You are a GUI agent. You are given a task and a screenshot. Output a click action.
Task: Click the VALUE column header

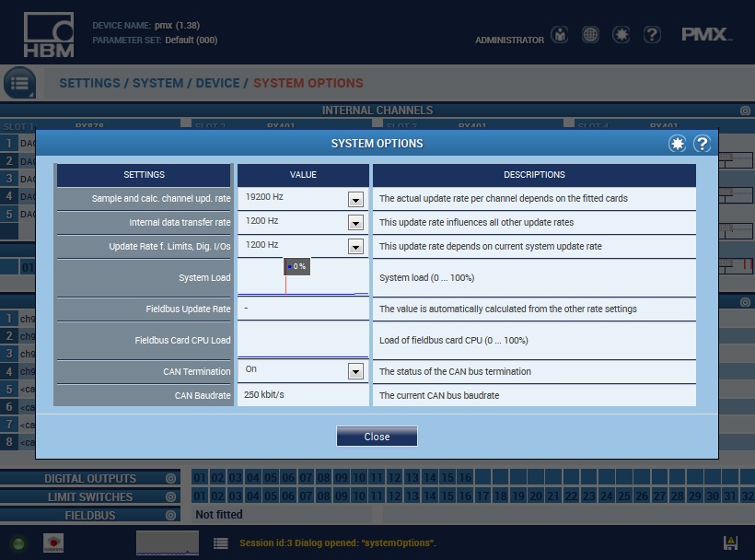[x=303, y=175]
